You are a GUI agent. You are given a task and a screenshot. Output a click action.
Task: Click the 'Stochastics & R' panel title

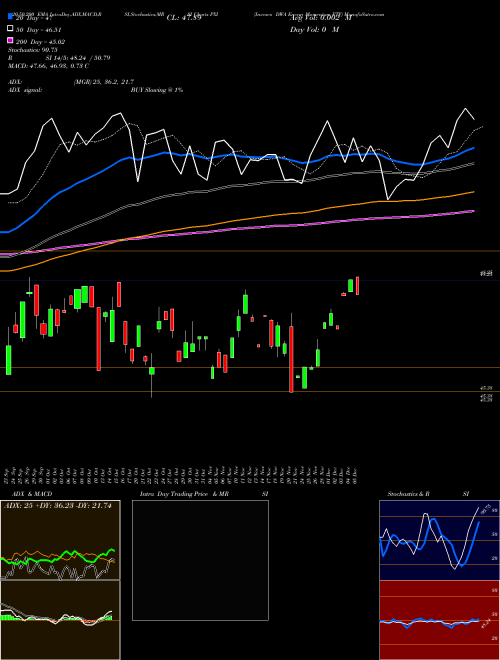pos(408,494)
